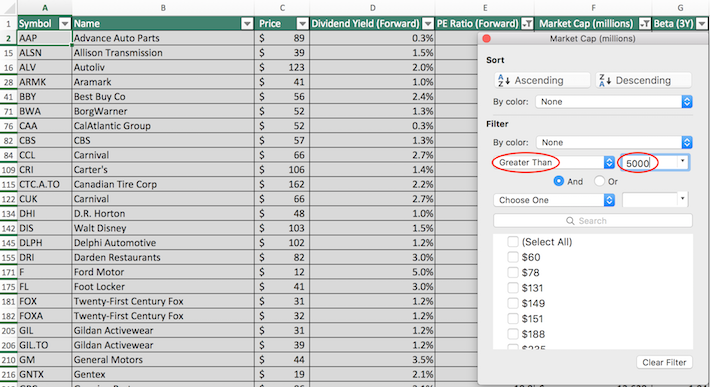Click the GIL.TO symbol cell
Screen dimensions: 710x387
44,345
